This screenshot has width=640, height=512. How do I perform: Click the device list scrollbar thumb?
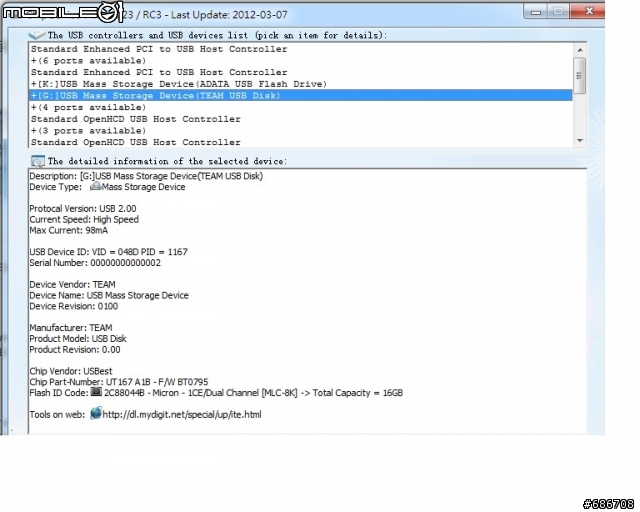[580, 76]
